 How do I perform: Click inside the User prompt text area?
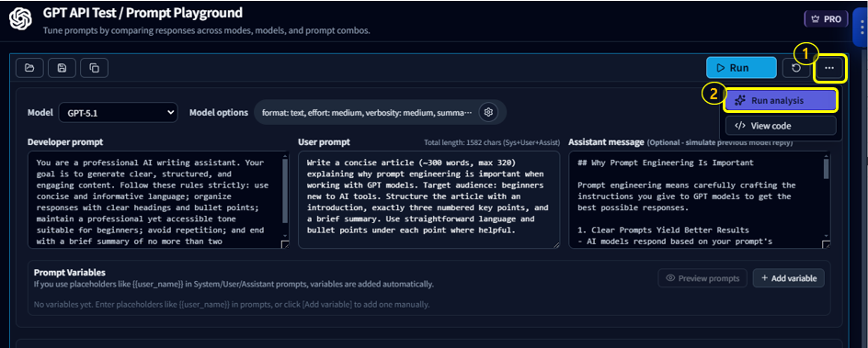coord(428,200)
